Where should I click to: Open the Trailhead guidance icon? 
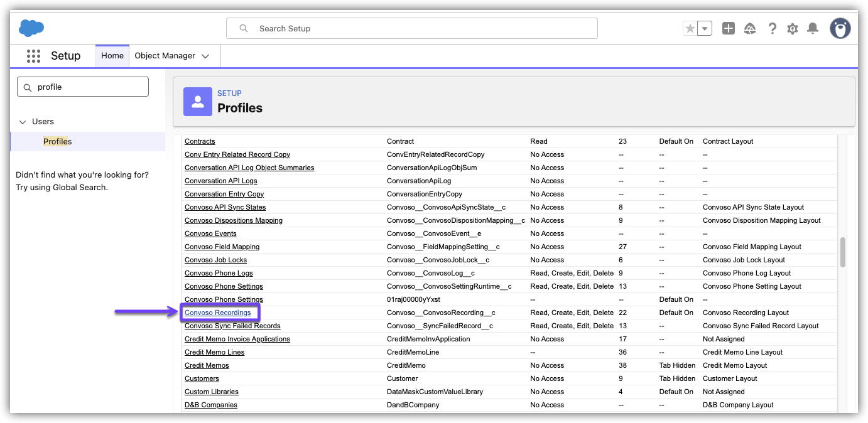[750, 28]
